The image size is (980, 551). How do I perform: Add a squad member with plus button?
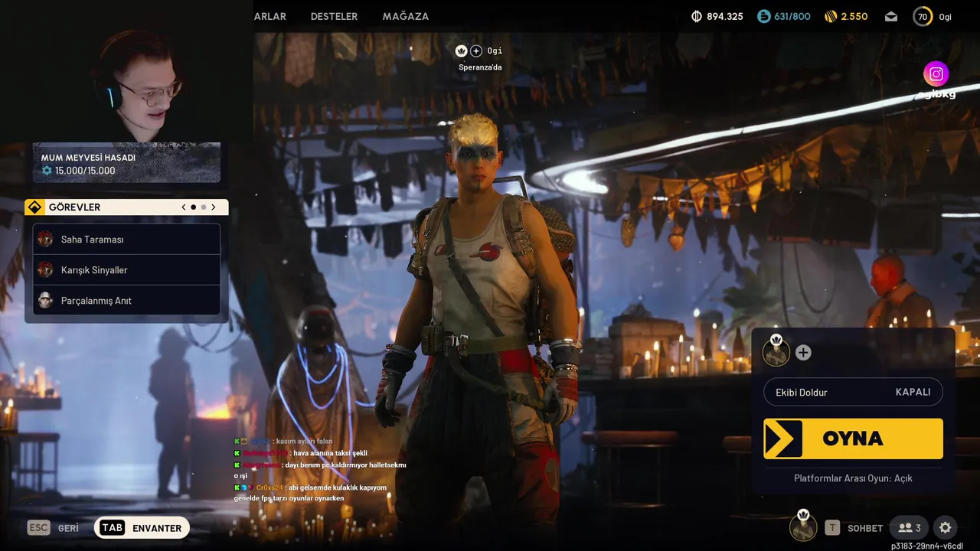pos(803,353)
